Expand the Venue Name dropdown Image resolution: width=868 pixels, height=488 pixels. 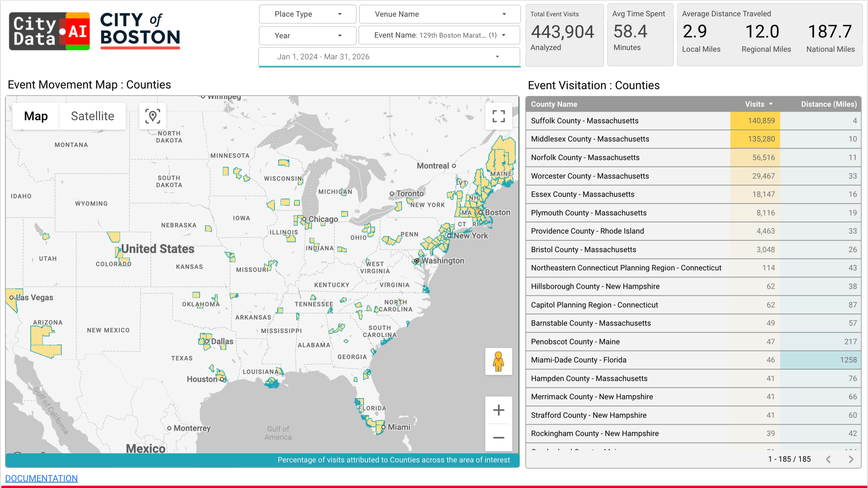439,14
